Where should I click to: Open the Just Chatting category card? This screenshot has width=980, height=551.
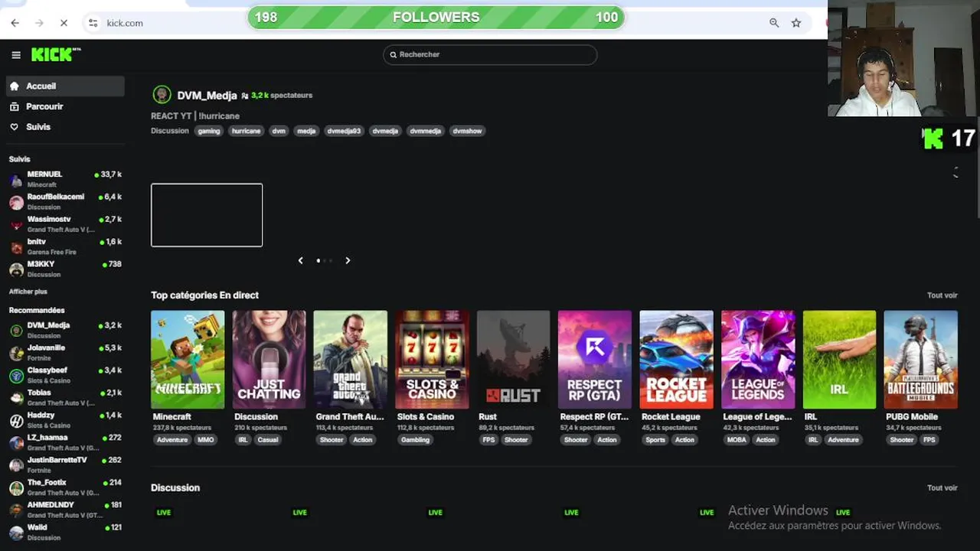tap(269, 360)
